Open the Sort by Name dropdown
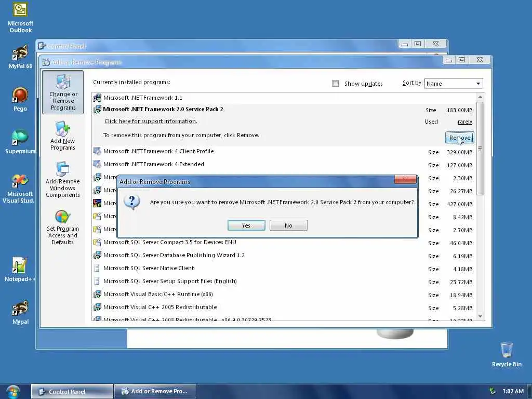The height and width of the screenshot is (399, 532). (453, 84)
